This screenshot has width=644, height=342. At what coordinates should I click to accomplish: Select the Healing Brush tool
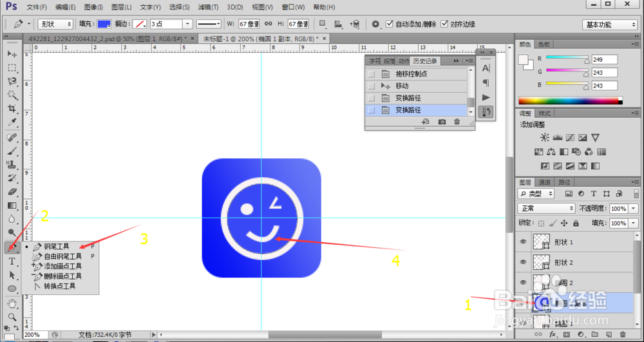[12, 138]
